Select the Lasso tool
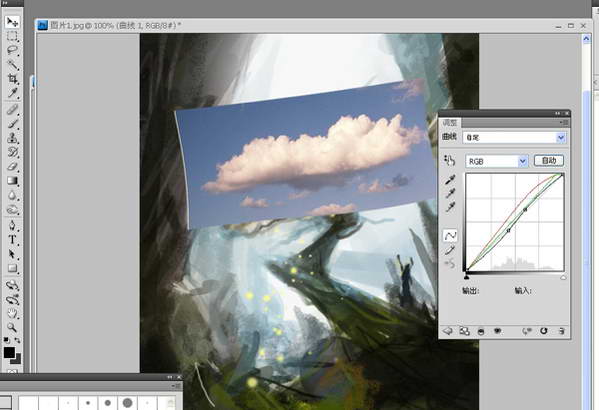 pos(12,51)
